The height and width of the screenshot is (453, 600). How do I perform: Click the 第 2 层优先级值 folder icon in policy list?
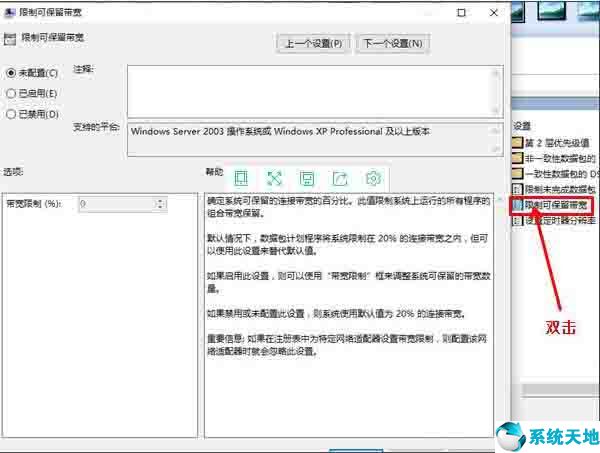tap(517, 143)
